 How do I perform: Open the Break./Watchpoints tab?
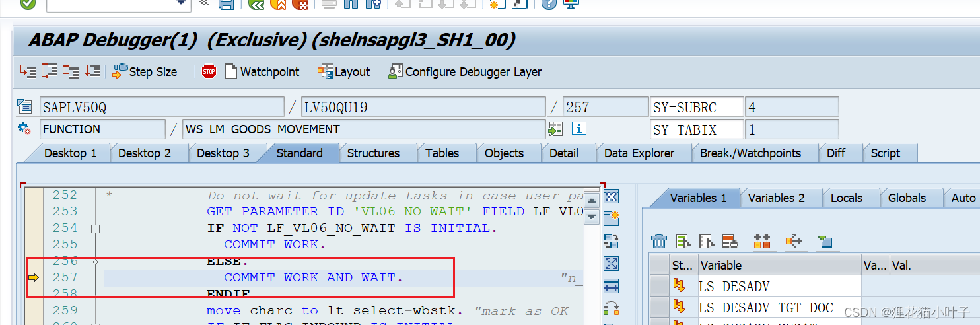(x=750, y=153)
